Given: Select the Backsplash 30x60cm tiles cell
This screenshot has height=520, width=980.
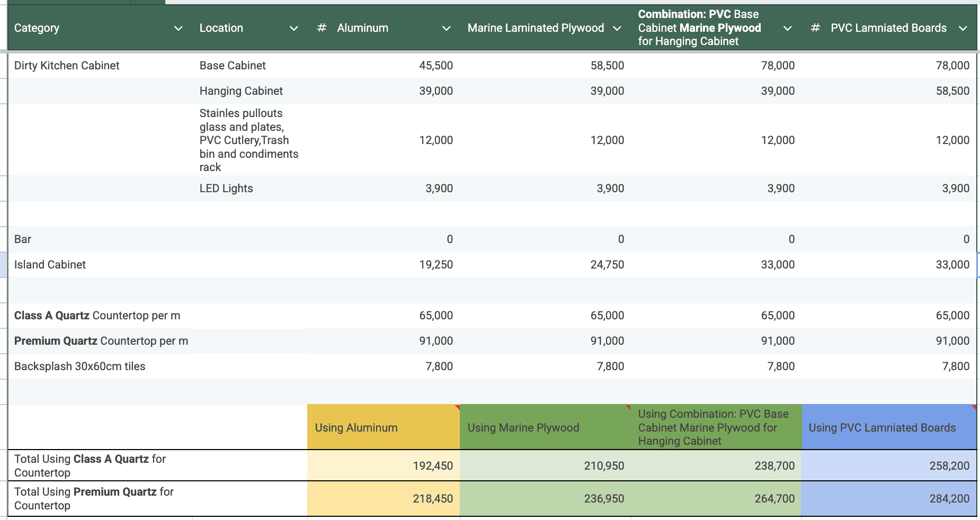Looking at the screenshot, I should click(100, 366).
